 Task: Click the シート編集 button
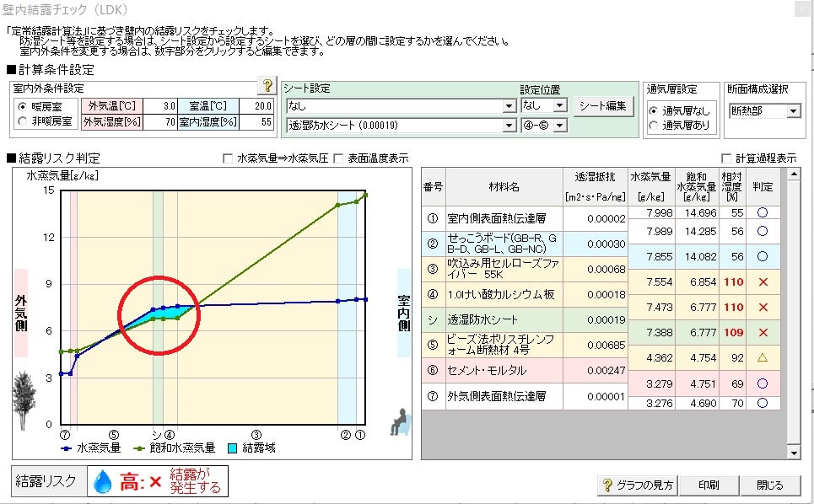point(603,106)
